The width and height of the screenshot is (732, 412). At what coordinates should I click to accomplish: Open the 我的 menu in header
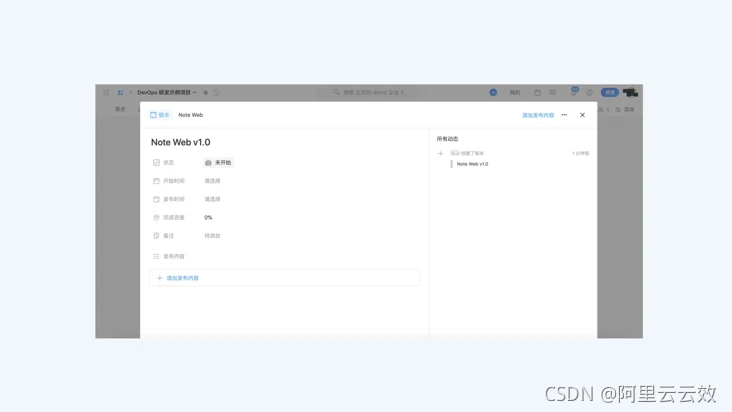pyautogui.click(x=515, y=92)
